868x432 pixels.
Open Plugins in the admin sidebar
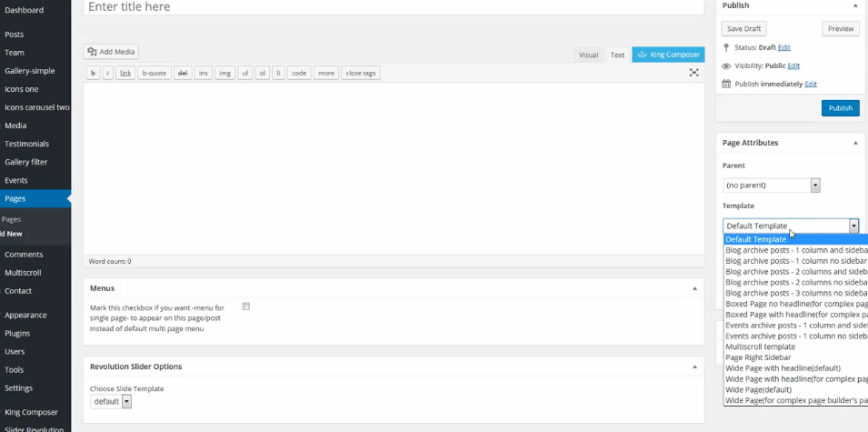click(17, 333)
